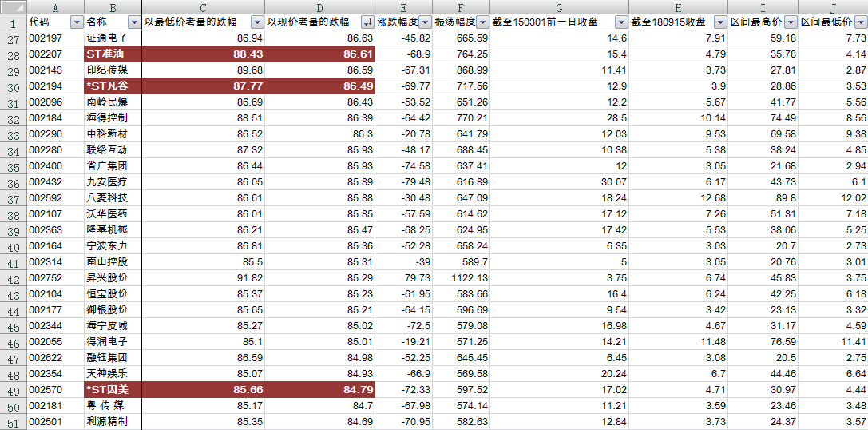Click cell 隆基机械
This screenshot has width=868, height=430.
pyautogui.click(x=113, y=230)
